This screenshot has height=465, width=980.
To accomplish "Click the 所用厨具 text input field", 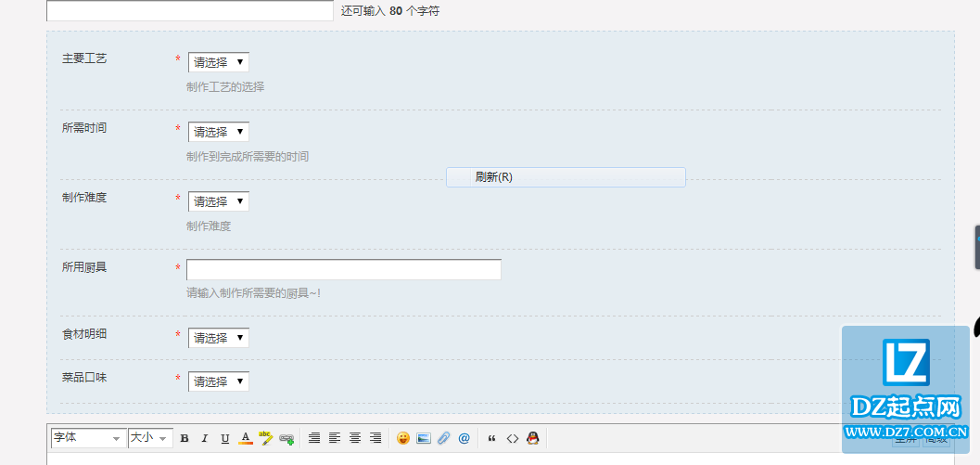I will (344, 270).
